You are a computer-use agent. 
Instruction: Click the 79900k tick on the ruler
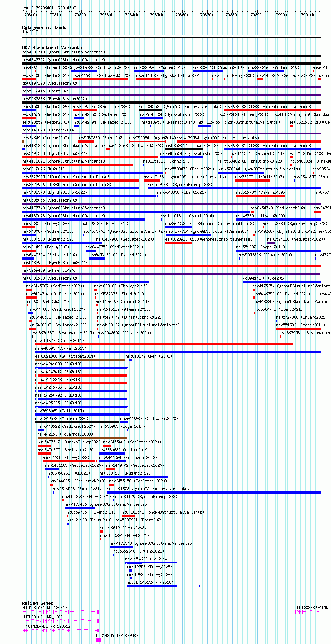click(282, 15)
